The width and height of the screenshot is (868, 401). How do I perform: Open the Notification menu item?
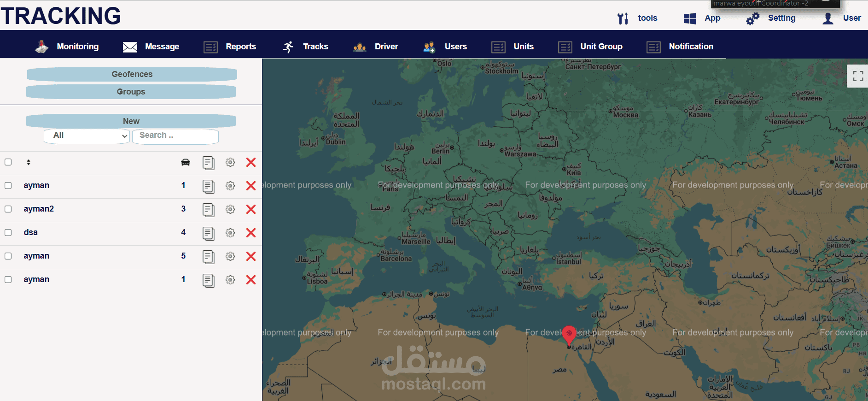point(691,47)
